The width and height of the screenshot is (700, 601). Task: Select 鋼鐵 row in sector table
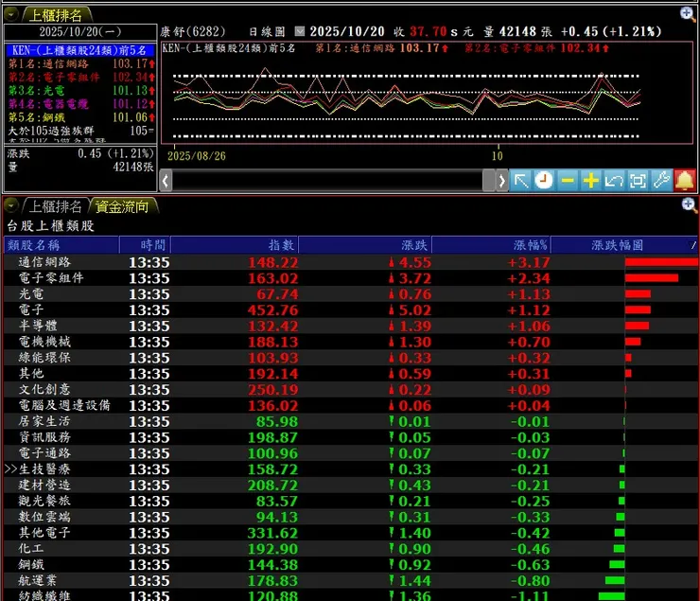coord(350,565)
